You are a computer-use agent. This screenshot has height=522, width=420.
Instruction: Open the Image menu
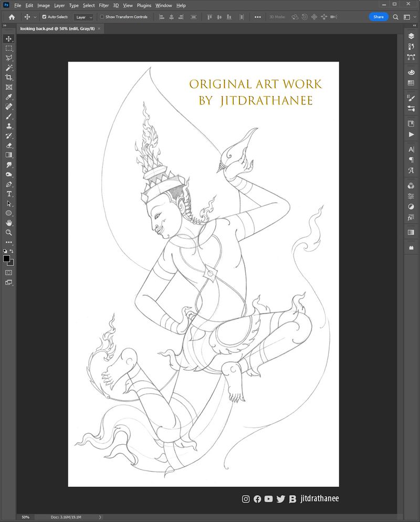pos(43,5)
